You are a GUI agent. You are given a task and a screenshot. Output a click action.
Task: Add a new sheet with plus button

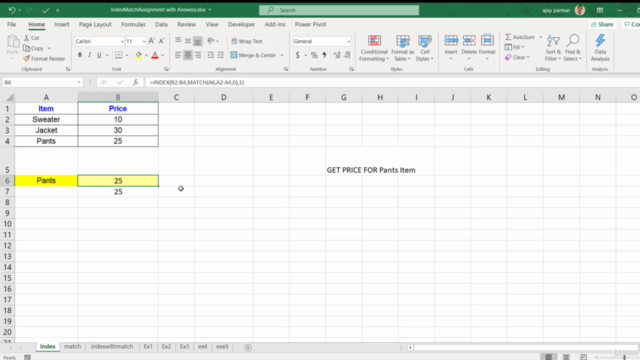point(248,348)
